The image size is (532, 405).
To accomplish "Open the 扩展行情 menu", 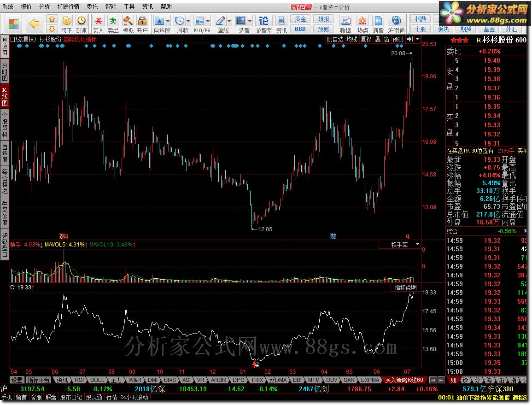I will tap(68, 7).
